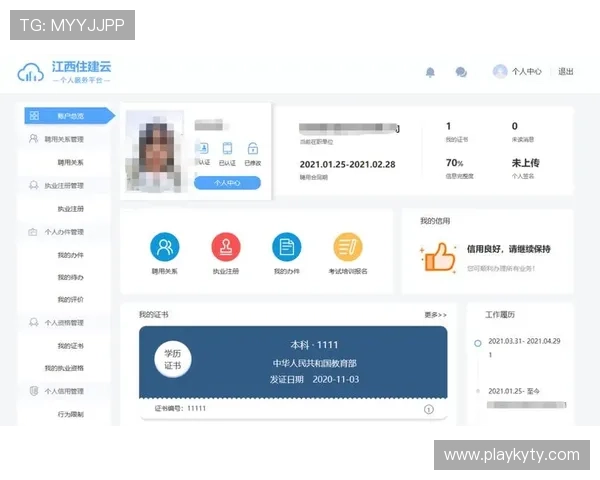Screen dimensions: 600x480
Task: Expand 个人资格管理 in the sidebar
Action: (64, 323)
